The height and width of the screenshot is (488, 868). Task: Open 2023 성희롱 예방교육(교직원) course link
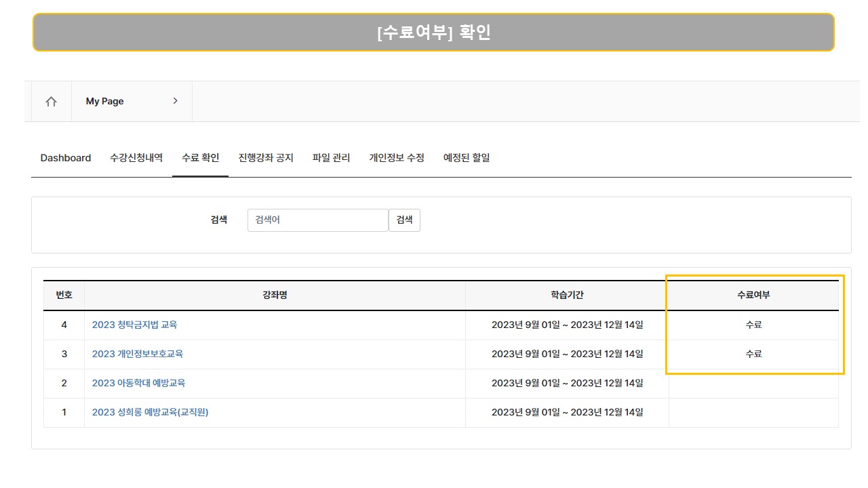tap(150, 412)
